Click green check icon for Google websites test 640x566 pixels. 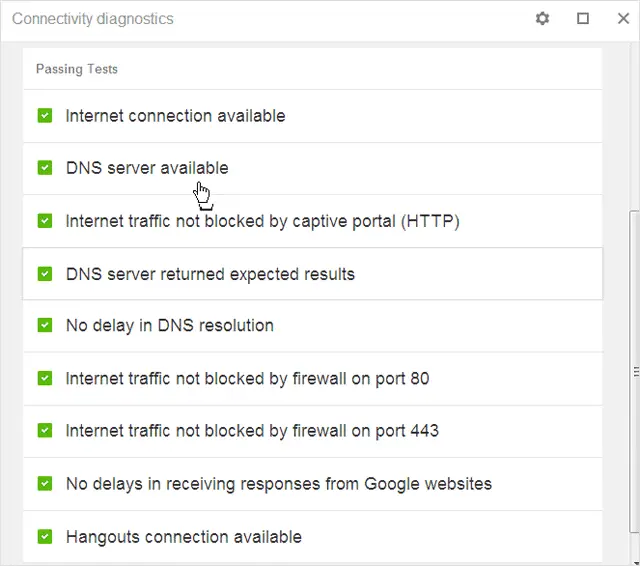click(x=45, y=484)
